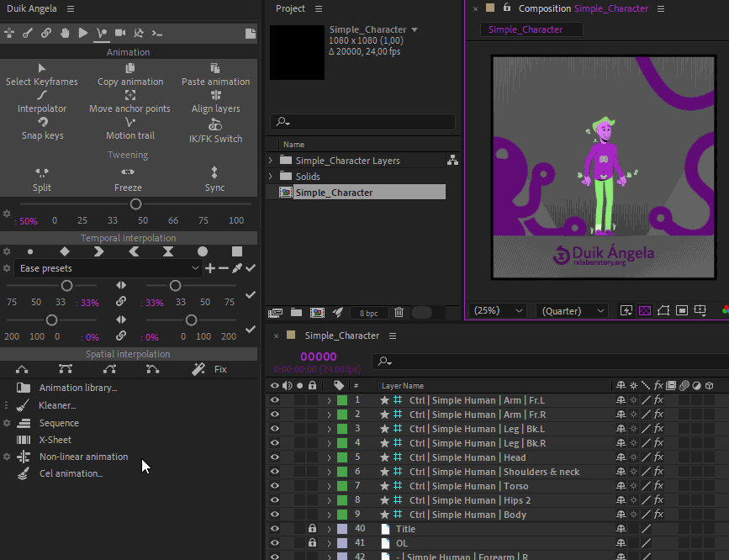
Task: Select the Simple_Character timeline tab
Action: coord(341,335)
